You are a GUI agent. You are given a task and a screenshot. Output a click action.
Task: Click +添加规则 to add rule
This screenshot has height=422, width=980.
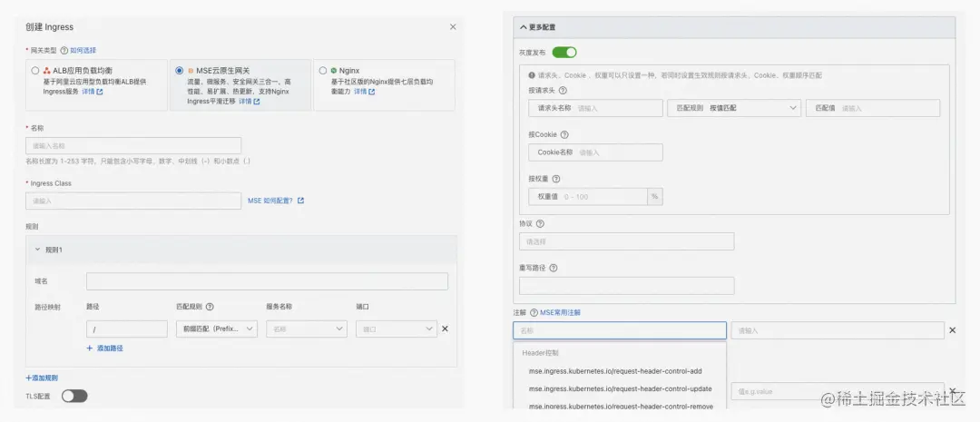coord(42,378)
